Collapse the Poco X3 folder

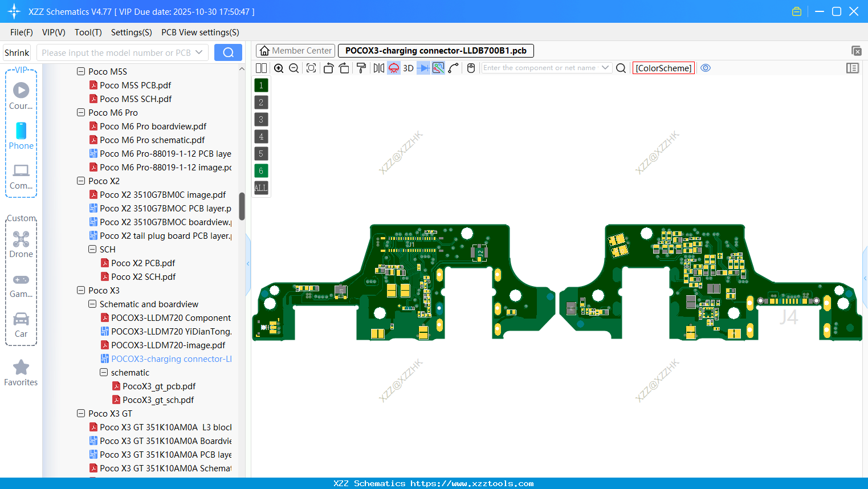tap(81, 291)
